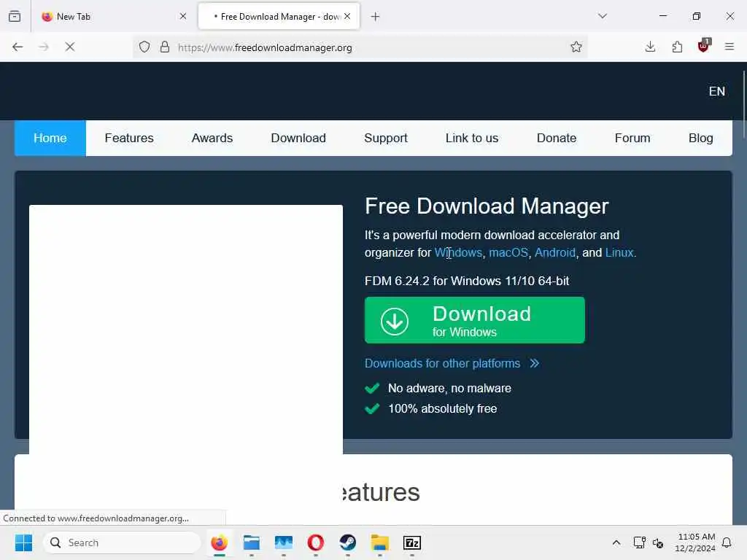Follow the macOS platform link
Image resolution: width=747 pixels, height=560 pixels.
click(508, 252)
